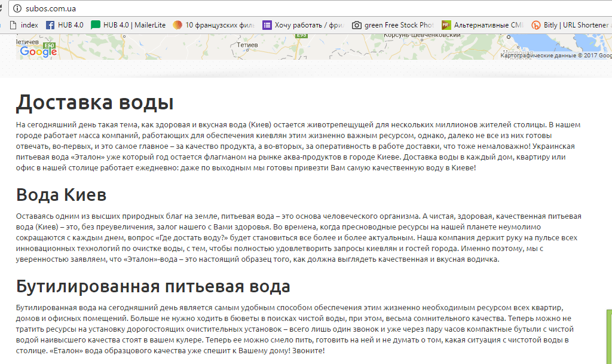The height and width of the screenshot is (364, 612).
Task: Click the site info icon in address bar
Action: 17,8
